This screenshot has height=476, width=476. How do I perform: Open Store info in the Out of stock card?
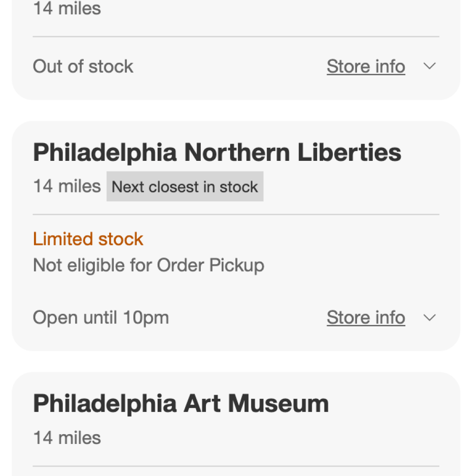tap(366, 66)
